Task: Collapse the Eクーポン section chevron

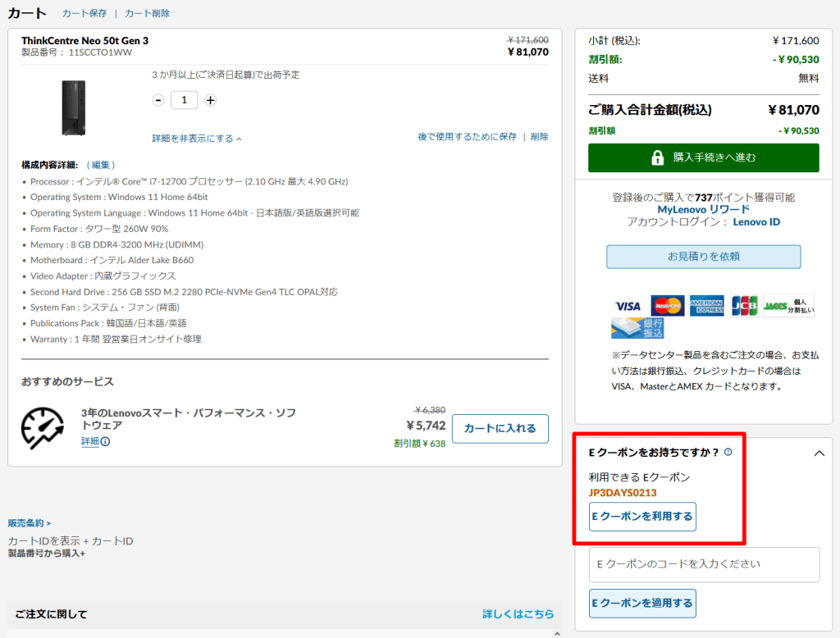Action: click(x=818, y=453)
